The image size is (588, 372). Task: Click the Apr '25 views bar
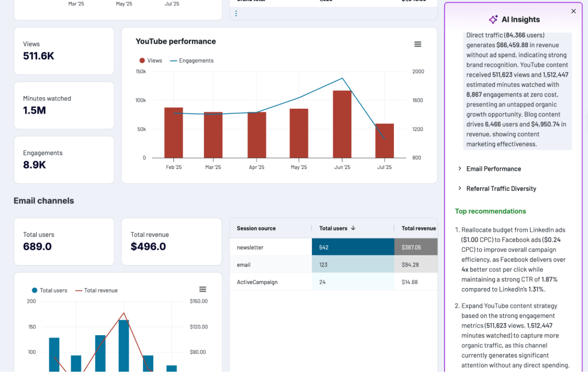(257, 135)
